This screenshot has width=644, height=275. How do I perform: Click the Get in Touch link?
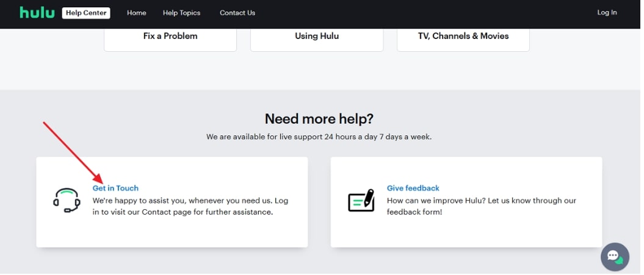(x=115, y=188)
